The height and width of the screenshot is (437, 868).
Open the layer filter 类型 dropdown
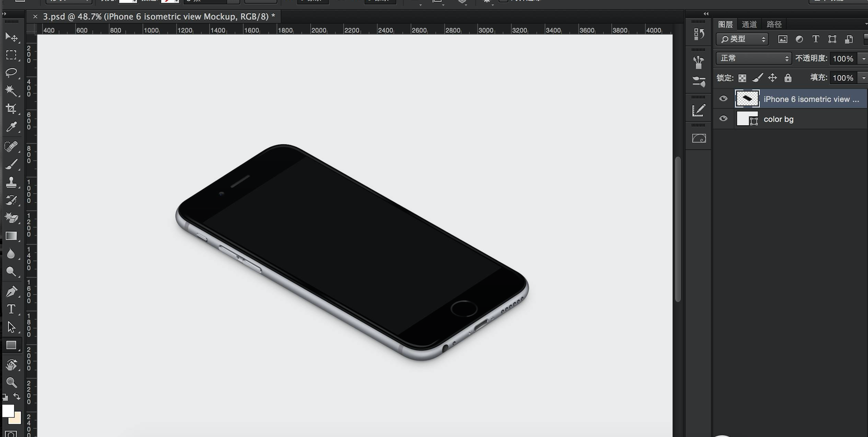pos(742,39)
